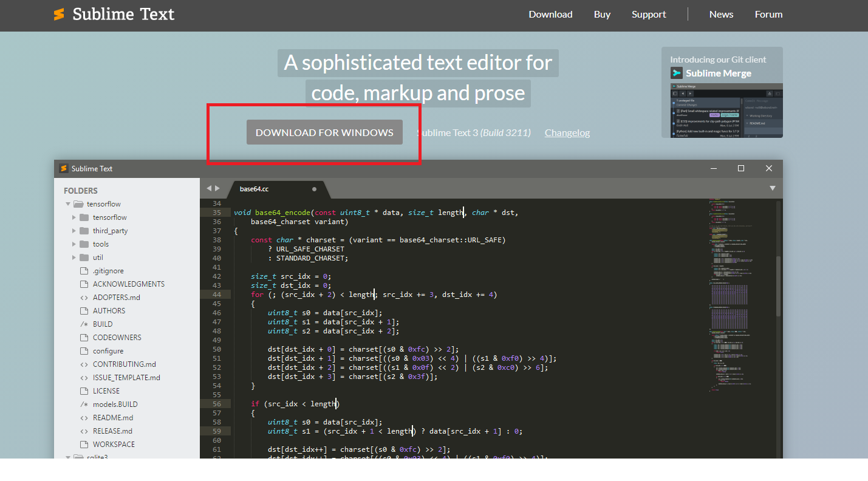Click the line 59 number in gutter
Image resolution: width=868 pixels, height=481 pixels.
click(x=217, y=431)
